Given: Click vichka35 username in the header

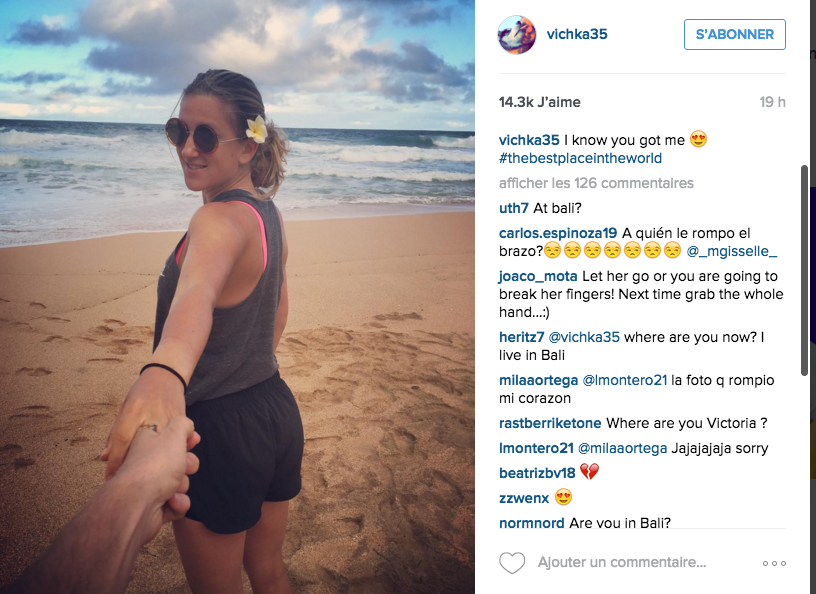Looking at the screenshot, I should pos(577,34).
